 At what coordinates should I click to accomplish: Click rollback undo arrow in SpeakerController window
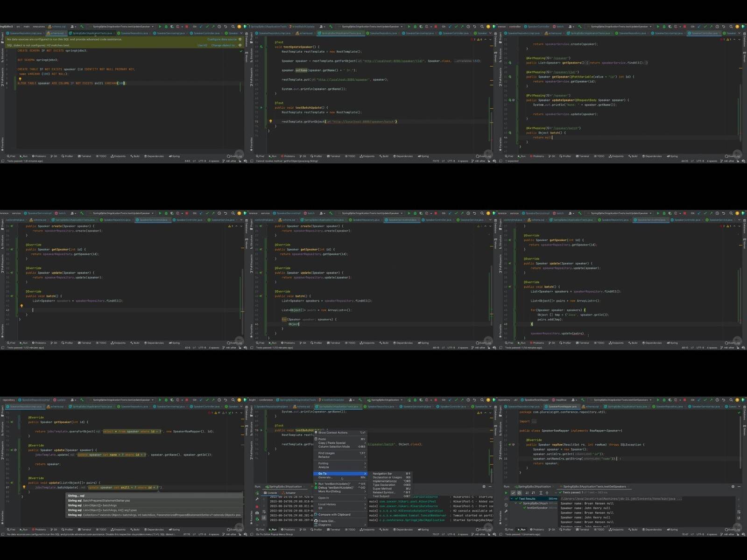tap(724, 27)
